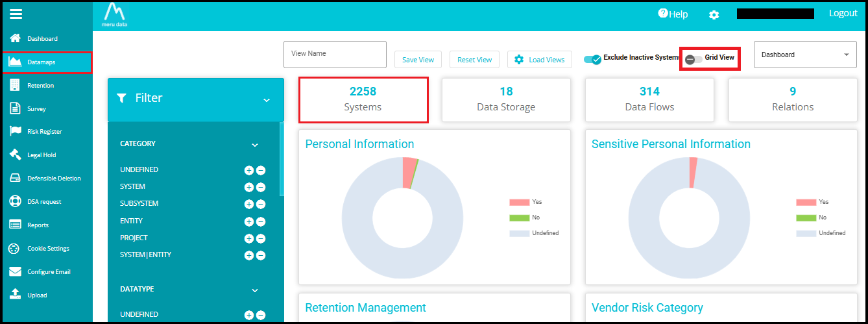Click the View Name input field
Viewport: 868px width, 324px height.
[x=335, y=55]
